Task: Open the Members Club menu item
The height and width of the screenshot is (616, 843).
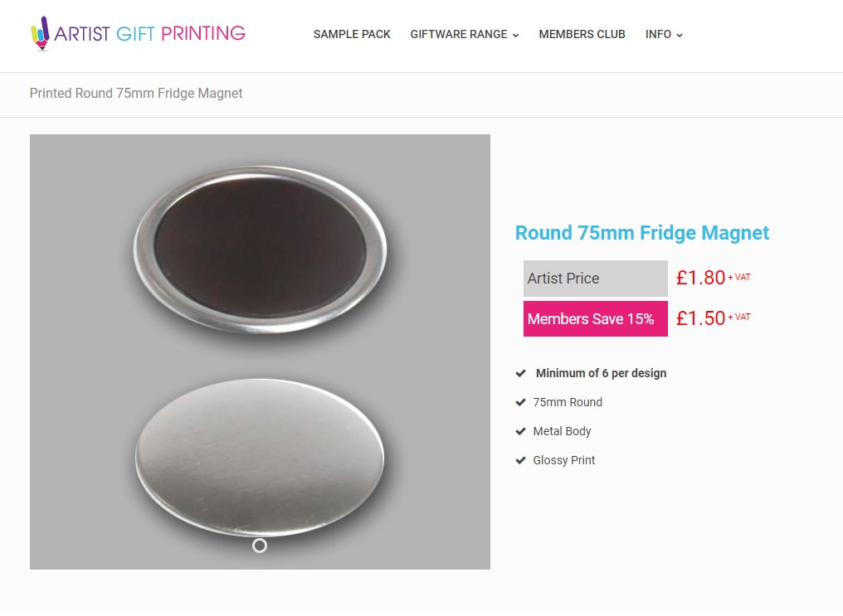Action: [582, 35]
